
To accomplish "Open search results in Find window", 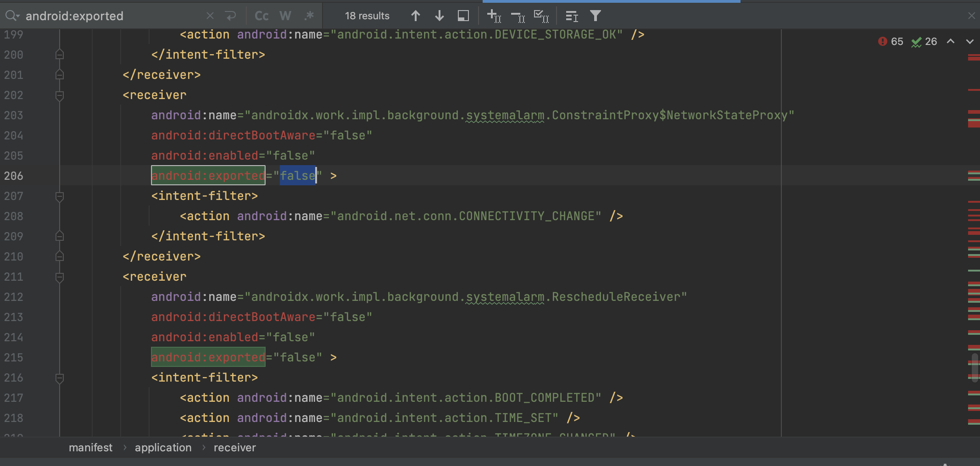I will pyautogui.click(x=572, y=16).
